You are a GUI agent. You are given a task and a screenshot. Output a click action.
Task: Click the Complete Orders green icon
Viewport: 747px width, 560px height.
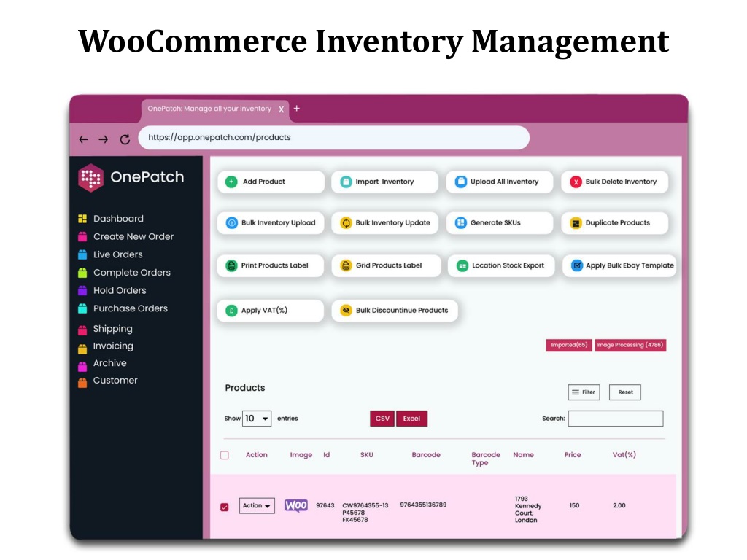click(82, 273)
